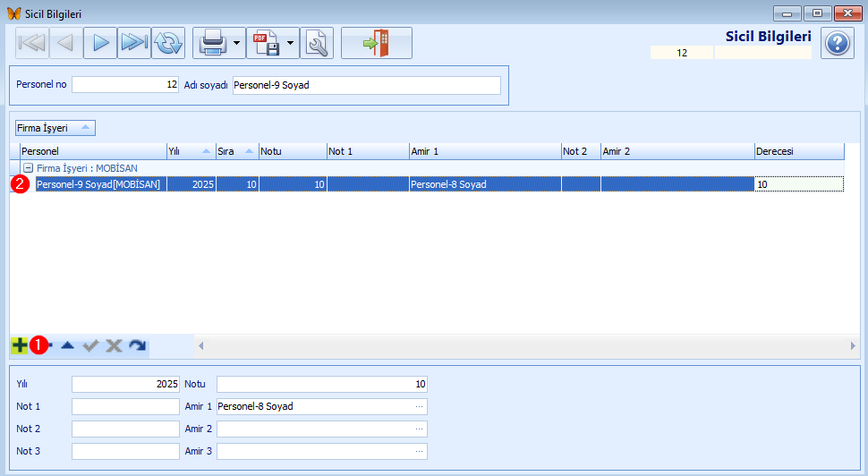Refresh the record data
The image size is (868, 476).
[167, 43]
